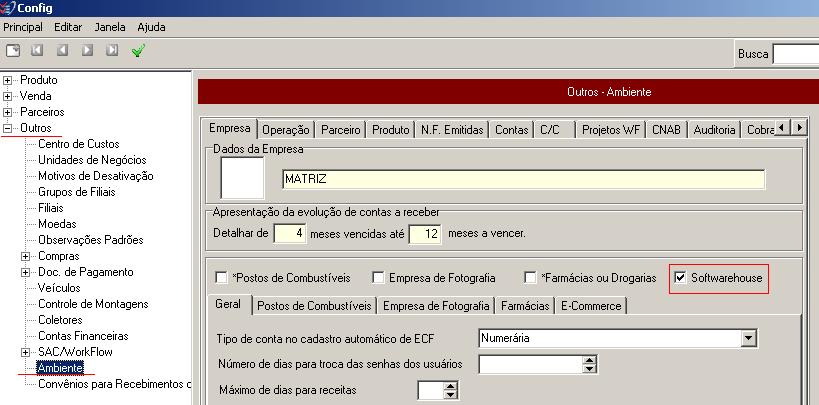
Task: Check the Postos de Combustíveis checkbox
Action: [221, 277]
